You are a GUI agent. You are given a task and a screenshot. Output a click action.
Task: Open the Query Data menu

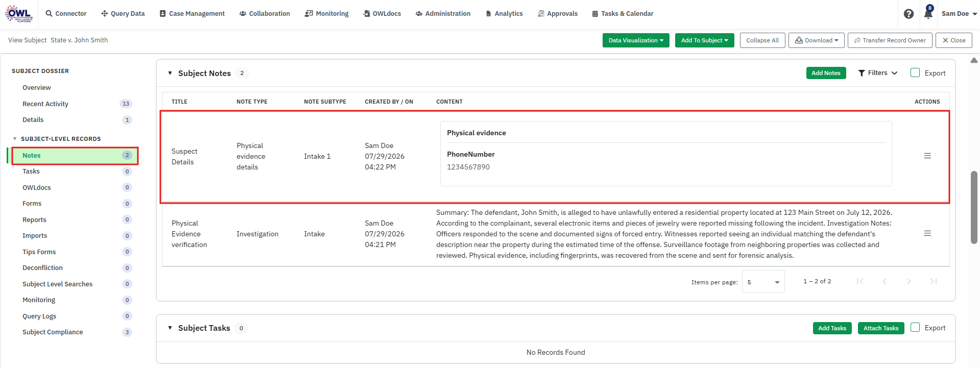[123, 14]
